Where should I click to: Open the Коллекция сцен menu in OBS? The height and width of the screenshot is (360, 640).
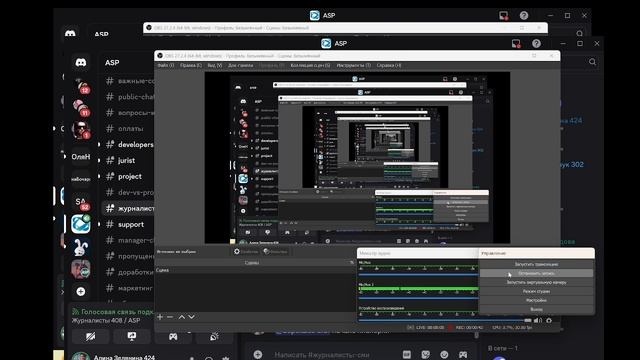click(311, 65)
